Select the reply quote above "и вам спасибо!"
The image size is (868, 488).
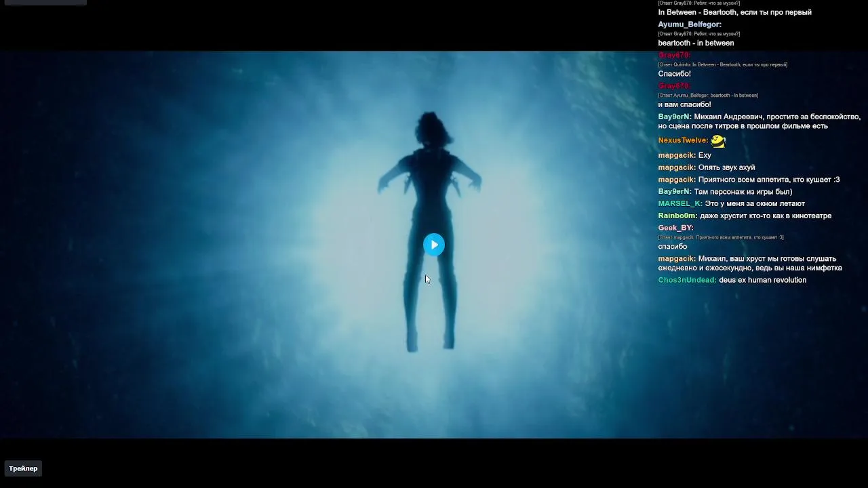coord(708,96)
